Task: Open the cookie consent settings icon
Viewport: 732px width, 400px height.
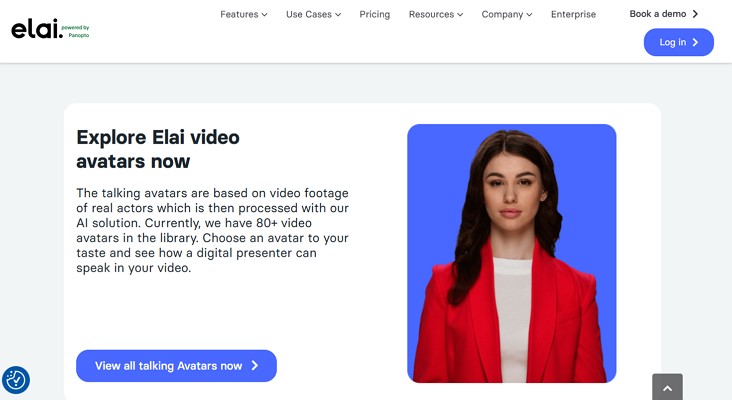Action: (x=16, y=380)
